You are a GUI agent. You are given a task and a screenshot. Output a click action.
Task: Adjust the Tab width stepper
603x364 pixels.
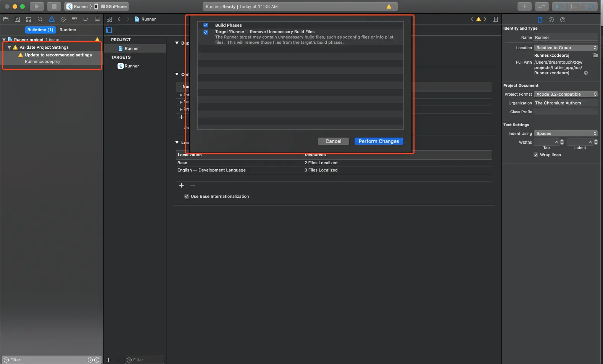pos(562,142)
